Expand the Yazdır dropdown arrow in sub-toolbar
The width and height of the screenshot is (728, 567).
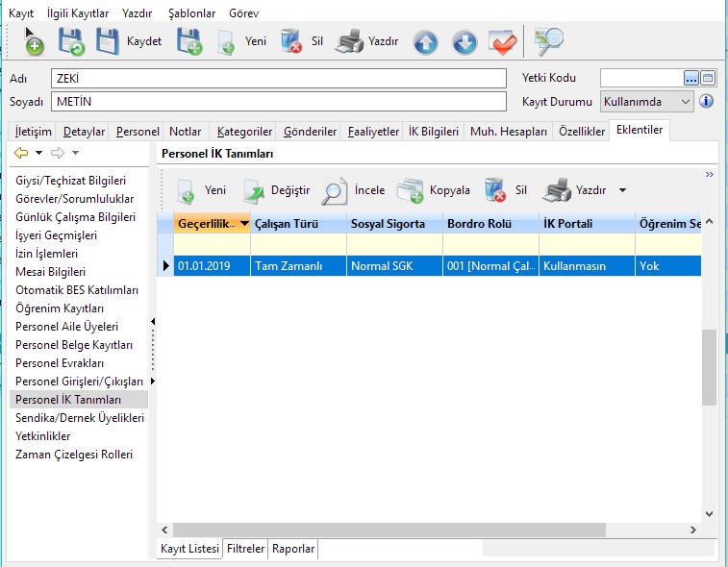pos(622,190)
